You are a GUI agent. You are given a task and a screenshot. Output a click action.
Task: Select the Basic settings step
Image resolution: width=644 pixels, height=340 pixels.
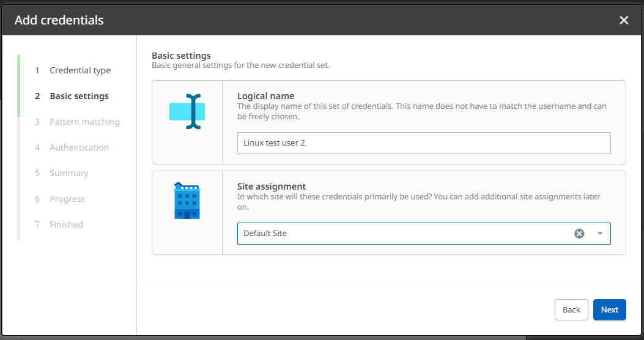click(79, 96)
